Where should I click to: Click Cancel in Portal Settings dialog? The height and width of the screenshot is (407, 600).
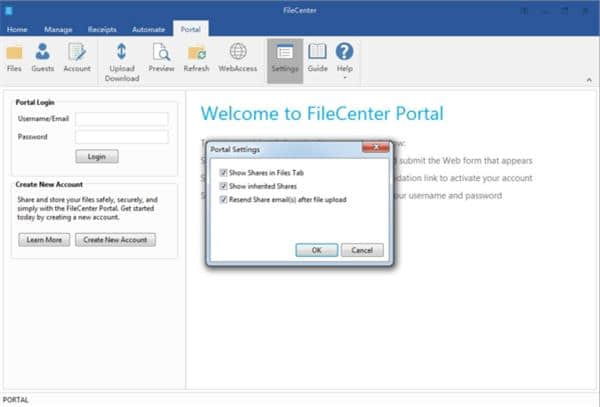pyautogui.click(x=362, y=249)
